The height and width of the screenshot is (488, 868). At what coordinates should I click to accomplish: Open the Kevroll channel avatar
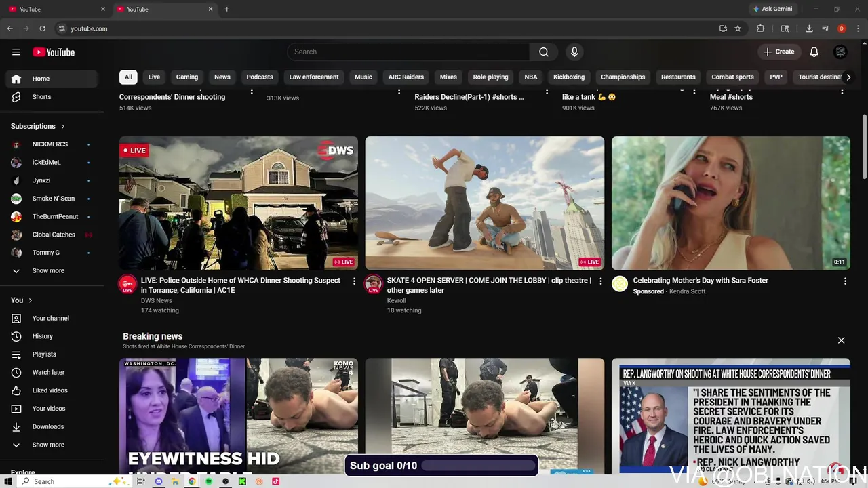tap(373, 284)
